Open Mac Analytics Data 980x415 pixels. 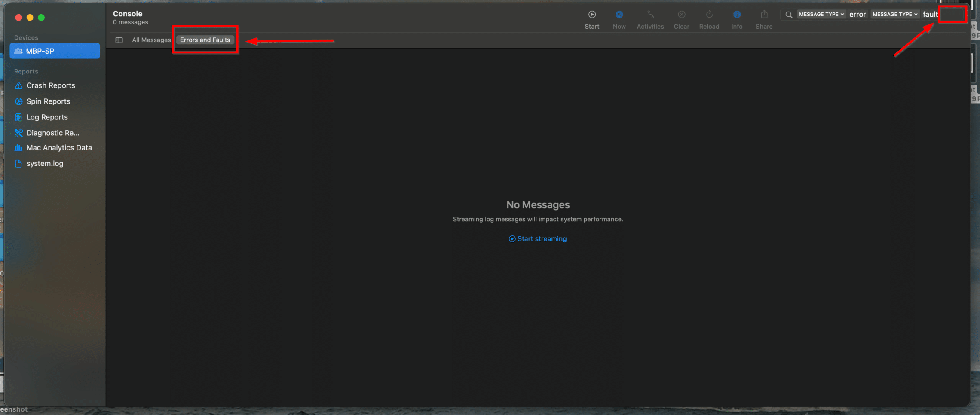(59, 147)
